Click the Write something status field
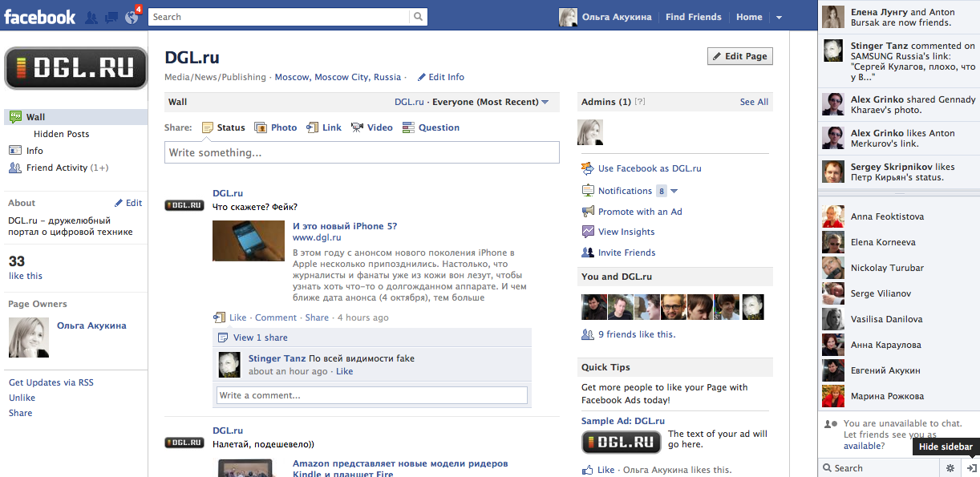Viewport: 980px width, 477px height. [362, 152]
